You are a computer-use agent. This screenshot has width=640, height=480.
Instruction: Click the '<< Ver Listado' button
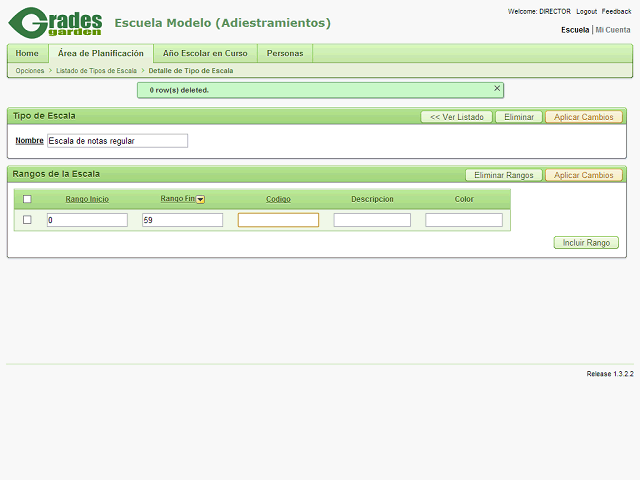457,117
